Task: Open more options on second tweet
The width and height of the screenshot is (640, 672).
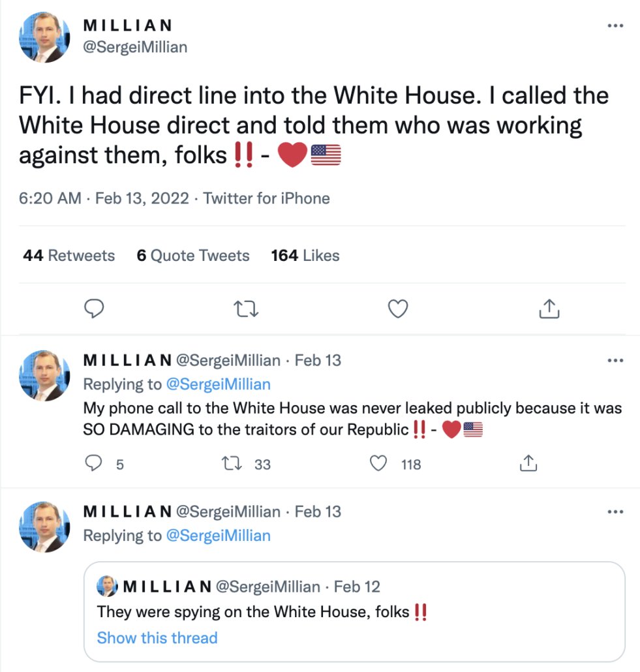Action: click(615, 360)
